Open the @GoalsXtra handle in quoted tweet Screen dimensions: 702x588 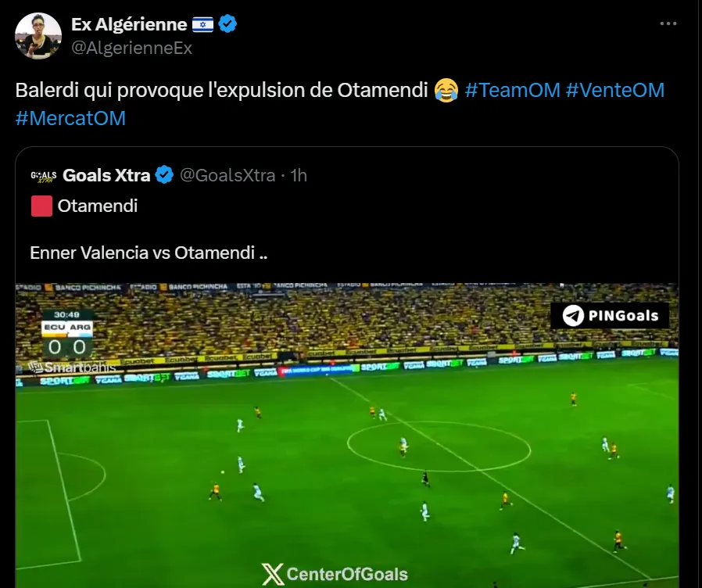pos(227,175)
